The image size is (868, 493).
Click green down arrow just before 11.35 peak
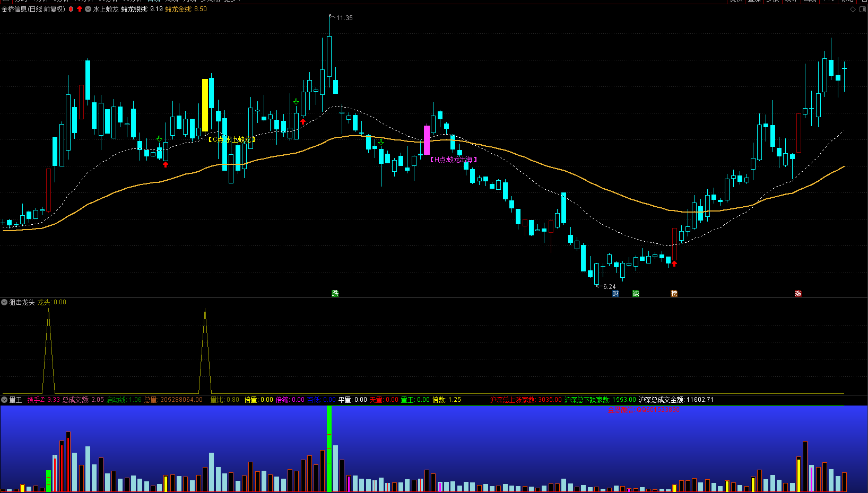(296, 101)
